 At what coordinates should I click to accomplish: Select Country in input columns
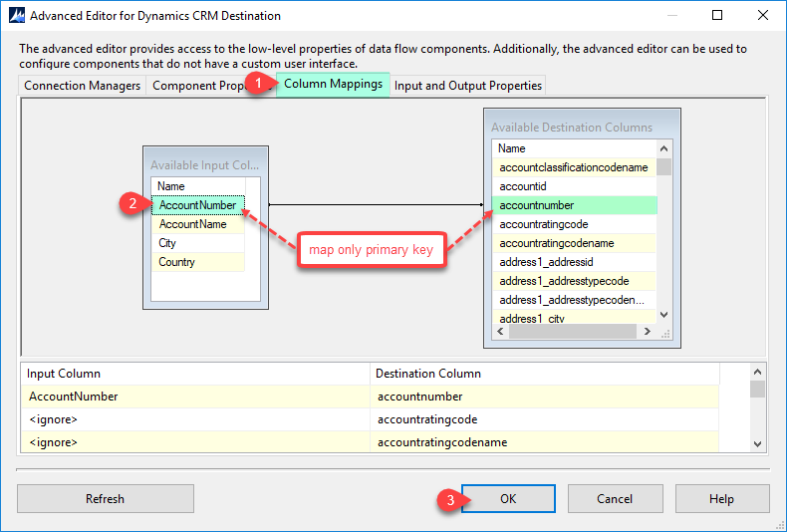pos(198,262)
